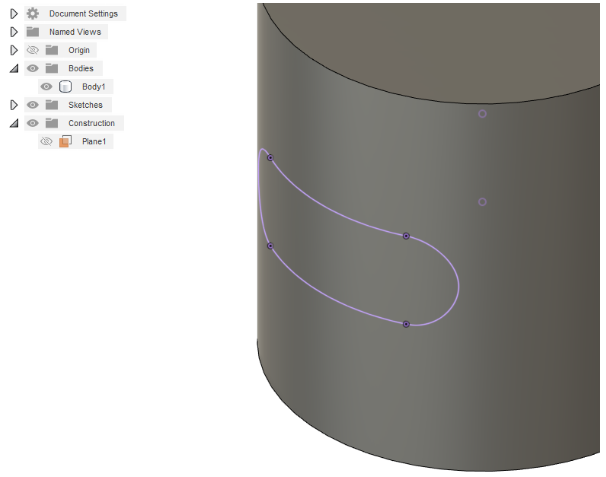
Task: Click the Document Settings gear icon
Action: click(33, 14)
